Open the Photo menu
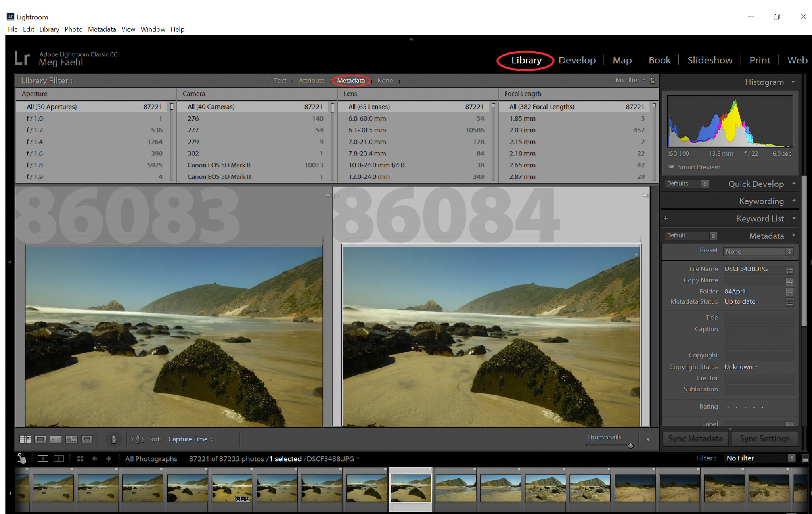This screenshot has height=514, width=812. coord(73,29)
